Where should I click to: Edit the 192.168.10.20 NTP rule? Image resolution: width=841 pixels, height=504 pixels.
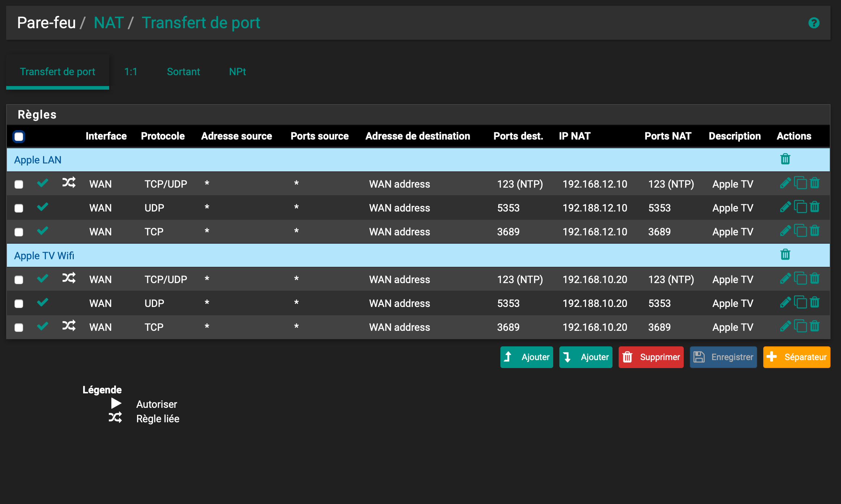click(x=785, y=279)
